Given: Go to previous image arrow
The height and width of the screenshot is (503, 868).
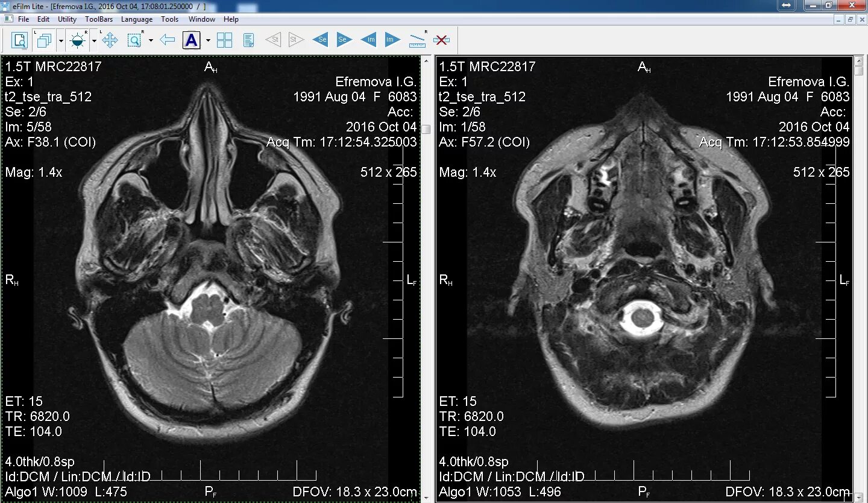Looking at the screenshot, I should pos(368,40).
